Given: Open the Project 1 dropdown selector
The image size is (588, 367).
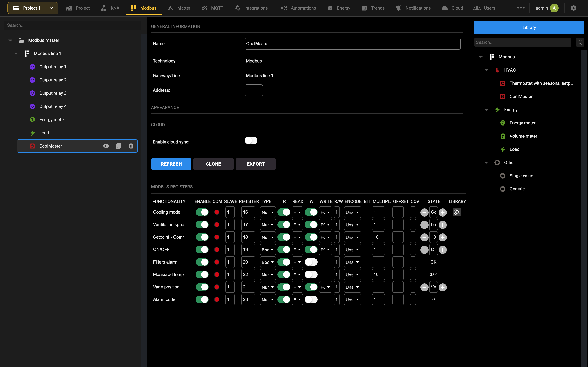Looking at the screenshot, I should tap(33, 8).
